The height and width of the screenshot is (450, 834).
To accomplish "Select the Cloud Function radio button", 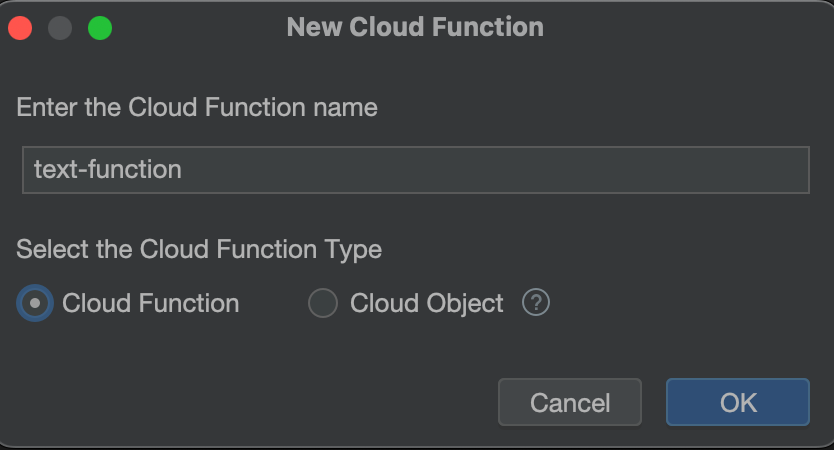I will 35,303.
